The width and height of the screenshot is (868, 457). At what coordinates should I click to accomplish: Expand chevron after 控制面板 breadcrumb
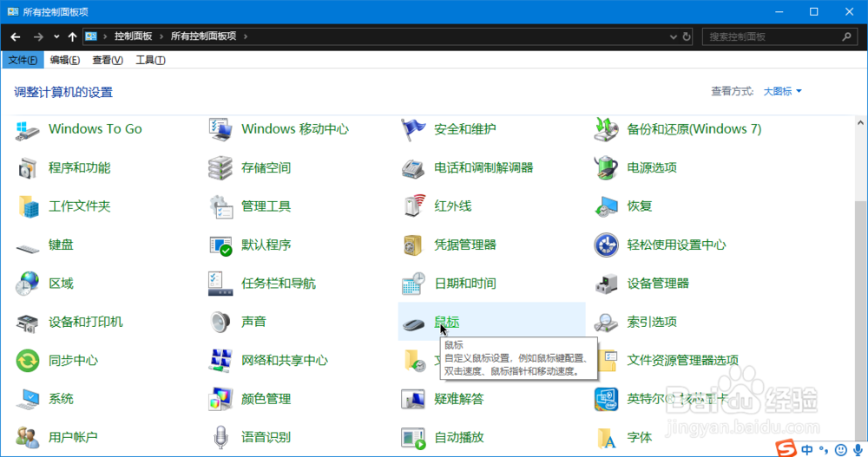point(161,36)
